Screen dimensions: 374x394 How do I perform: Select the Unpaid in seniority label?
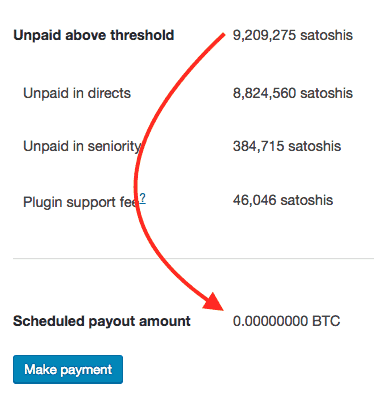[x=82, y=147]
